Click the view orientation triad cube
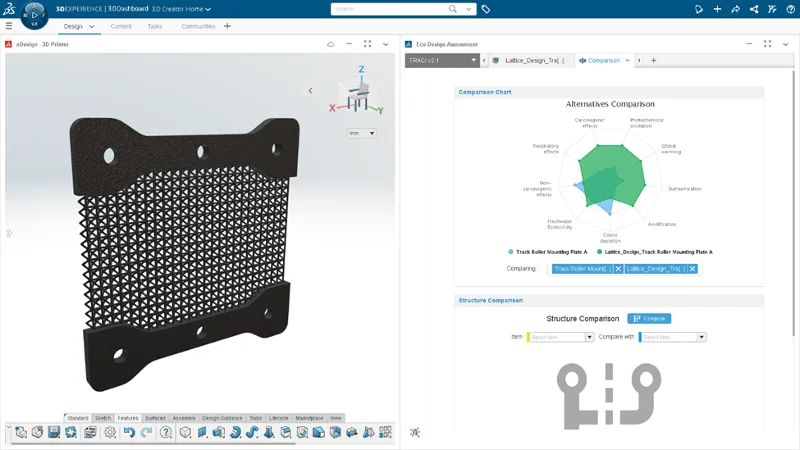This screenshot has width=800, height=450. 356,96
